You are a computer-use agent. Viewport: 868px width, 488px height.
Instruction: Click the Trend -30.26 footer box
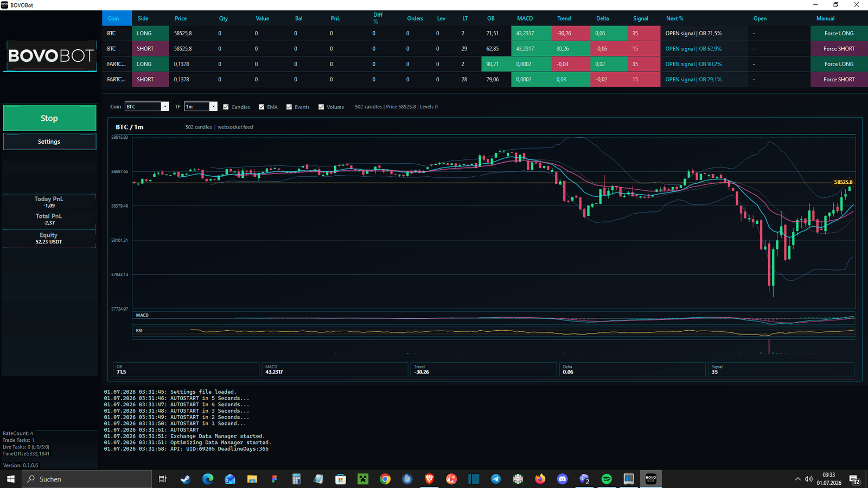coord(484,369)
